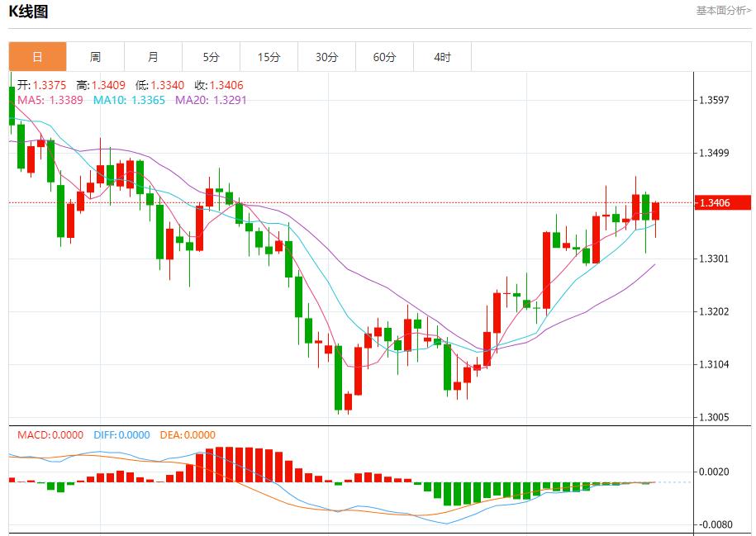756x536 pixels.
Task: Switch to the 周 weekly tab
Action: pyautogui.click(x=95, y=57)
